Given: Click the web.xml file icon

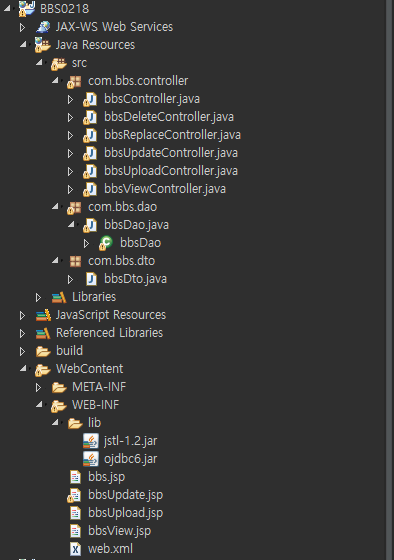Looking at the screenshot, I should [75, 549].
